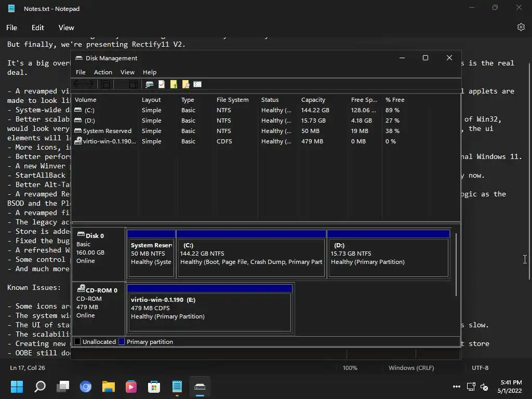This screenshot has width=532, height=399.
Task: Click the CD-ROM 0 disc drive icon
Action: coord(81,288)
